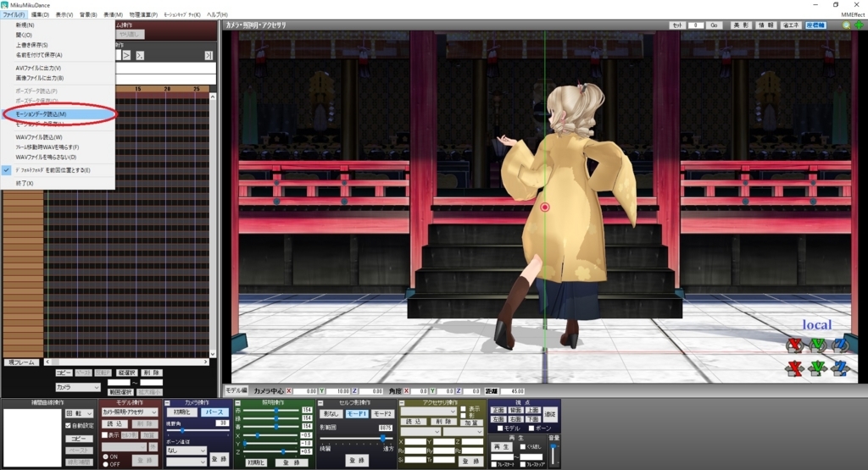Click the 読込 button in モデル操作
The height and width of the screenshot is (470, 868).
coord(114,424)
